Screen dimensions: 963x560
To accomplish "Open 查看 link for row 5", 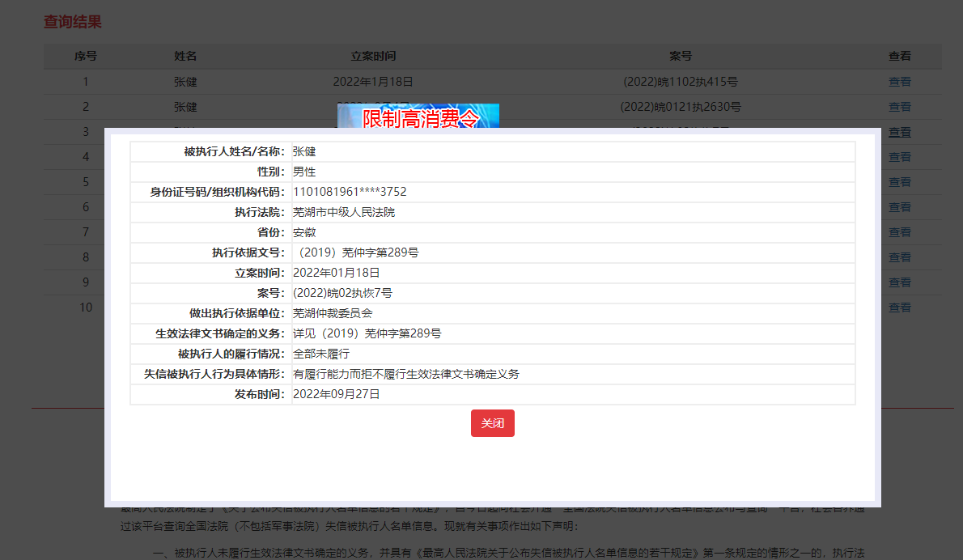I will (x=900, y=182).
